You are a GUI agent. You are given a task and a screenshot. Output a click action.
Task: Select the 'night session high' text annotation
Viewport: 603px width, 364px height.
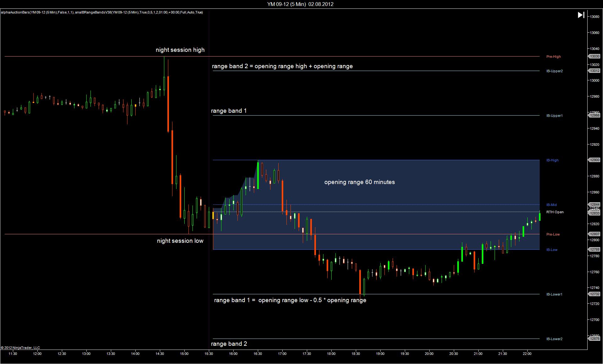tap(180, 50)
